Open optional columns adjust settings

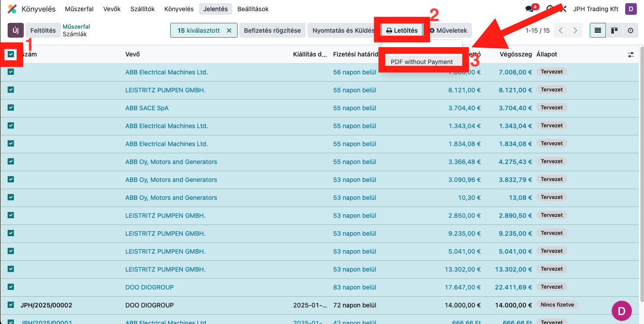coord(631,54)
